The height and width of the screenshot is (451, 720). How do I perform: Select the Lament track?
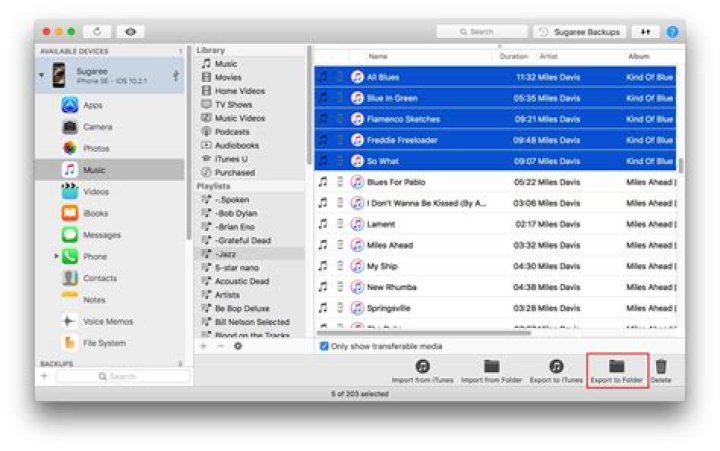495,224
